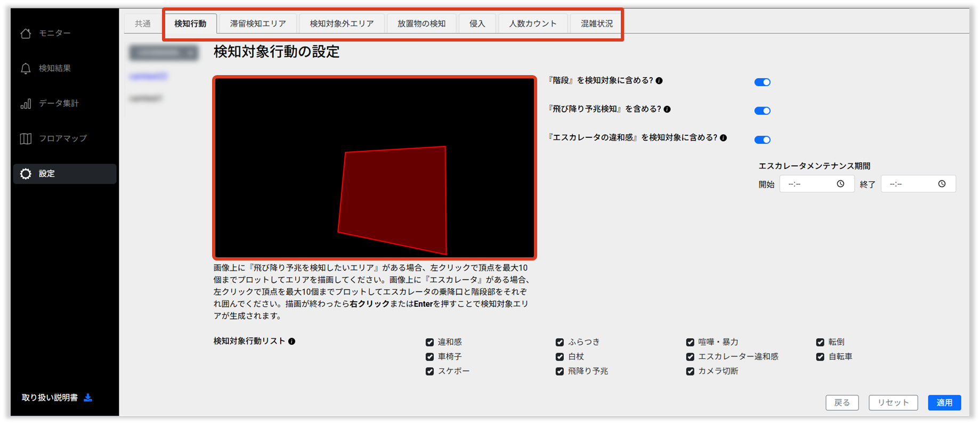980x424 pixels.
Task: Open the 終了 time picker clock
Action: (942, 184)
